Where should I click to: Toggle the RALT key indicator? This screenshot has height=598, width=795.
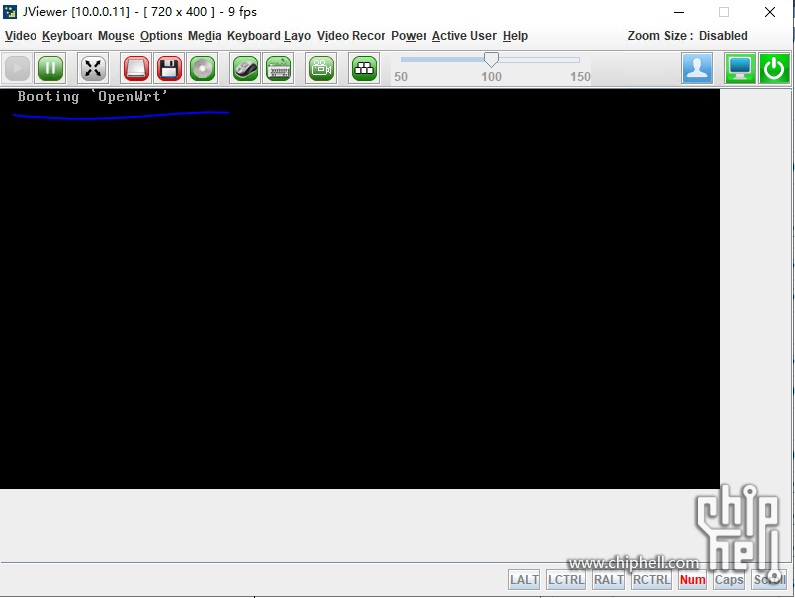[608, 580]
